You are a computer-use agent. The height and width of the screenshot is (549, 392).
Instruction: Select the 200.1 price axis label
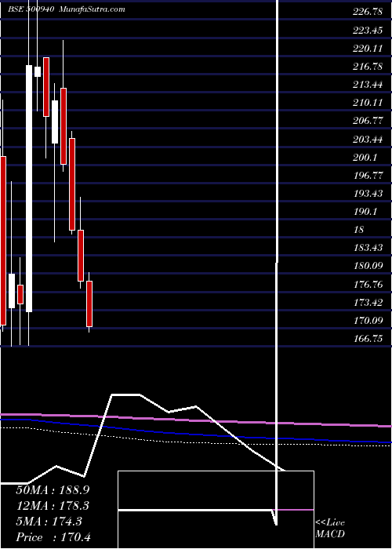[x=365, y=158]
